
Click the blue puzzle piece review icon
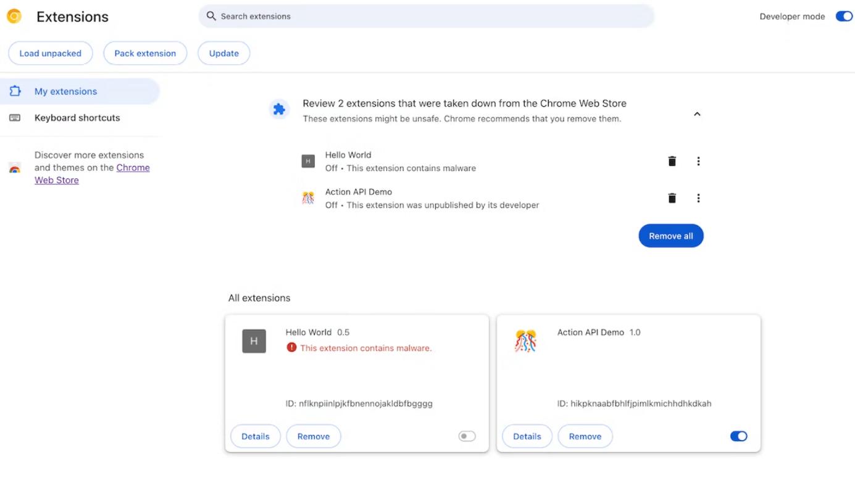point(280,110)
